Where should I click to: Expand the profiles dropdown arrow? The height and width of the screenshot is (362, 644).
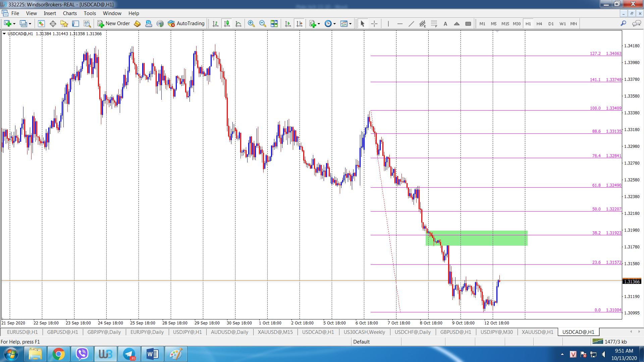click(x=30, y=24)
